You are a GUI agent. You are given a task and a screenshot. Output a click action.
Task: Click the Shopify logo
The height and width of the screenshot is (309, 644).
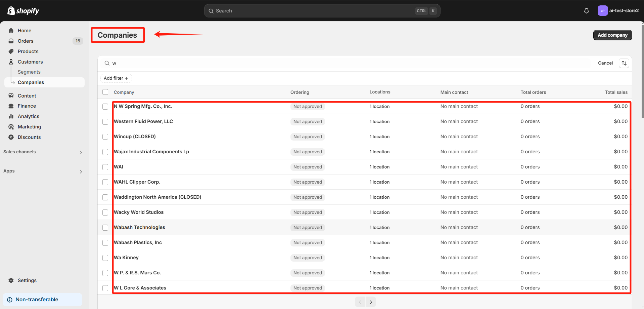tap(23, 11)
